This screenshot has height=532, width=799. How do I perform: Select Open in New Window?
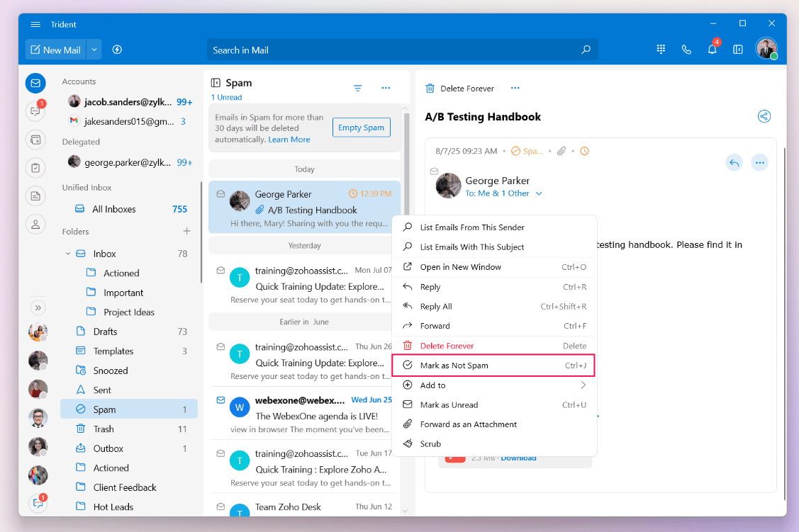point(494,267)
